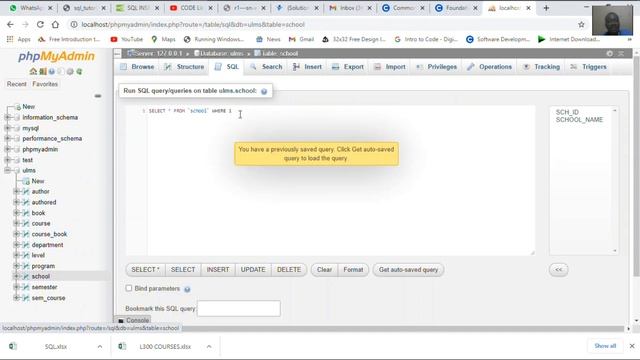This screenshot has width=640, height=360.
Task: Collapse all navigation tree items icon
Action: (x=98, y=96)
